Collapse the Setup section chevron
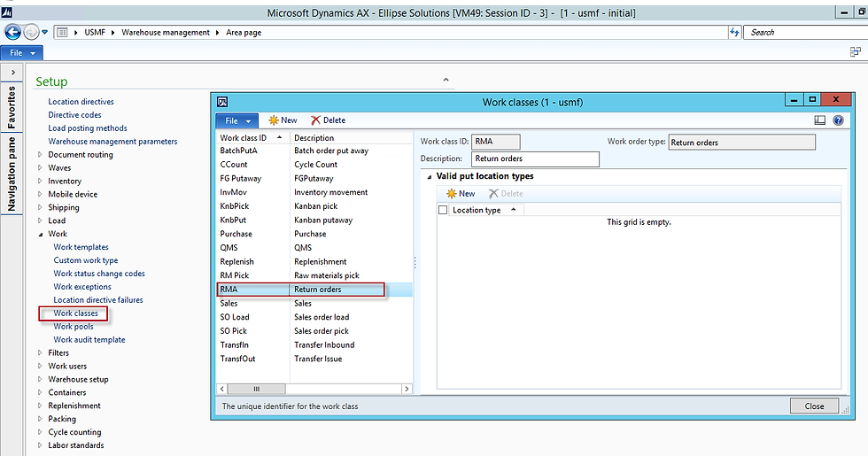The width and height of the screenshot is (868, 456). 446,81
